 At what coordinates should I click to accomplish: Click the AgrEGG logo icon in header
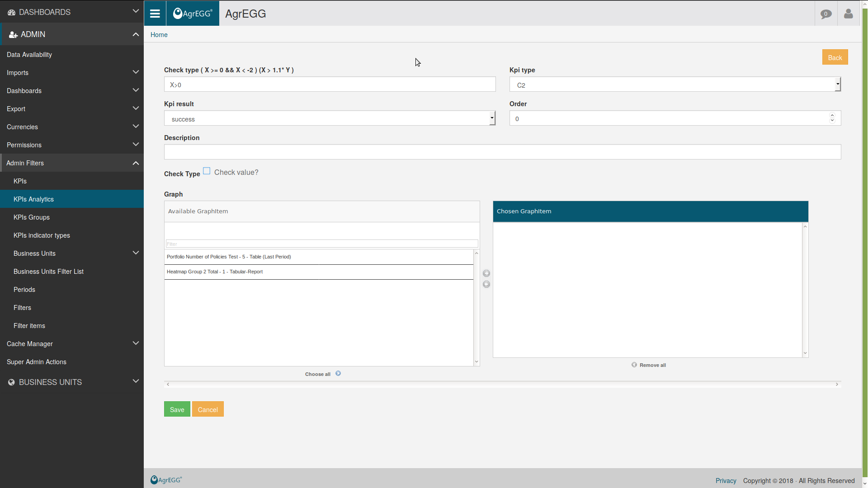pos(191,13)
